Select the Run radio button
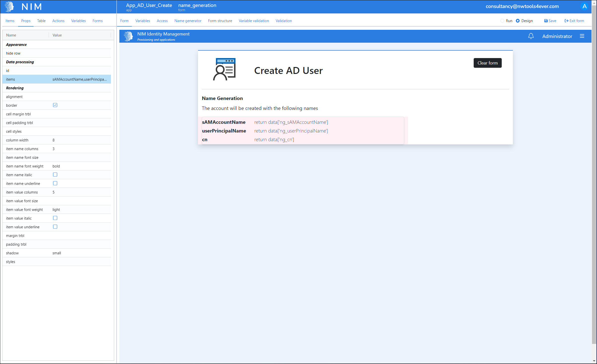This screenshot has width=597, height=364. 502,21
